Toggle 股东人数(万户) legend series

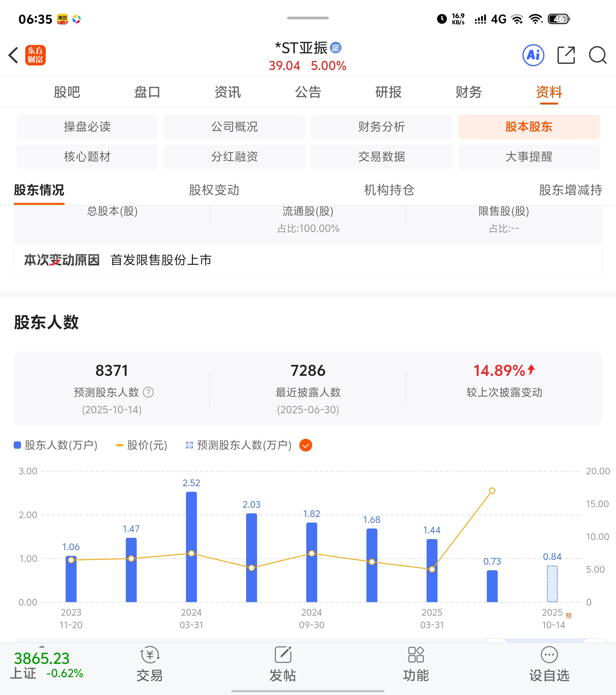pos(56,445)
